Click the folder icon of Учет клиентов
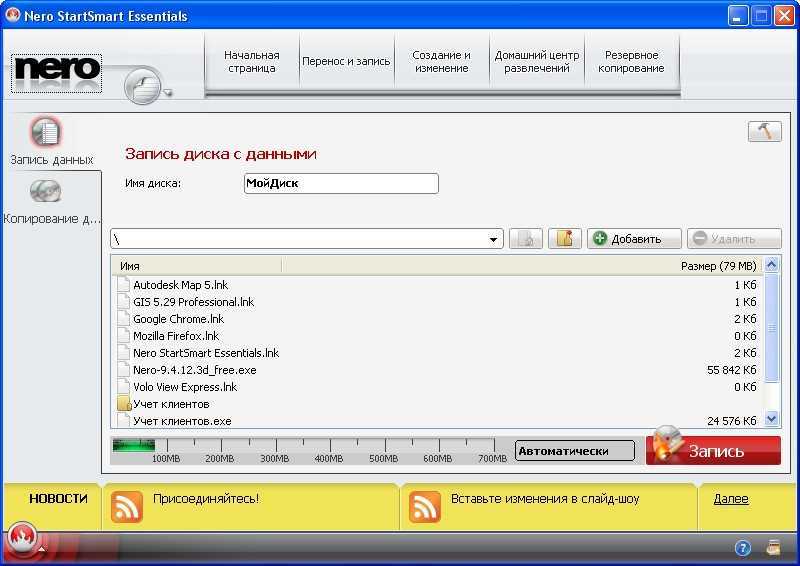The width and height of the screenshot is (800, 566). coord(124,404)
